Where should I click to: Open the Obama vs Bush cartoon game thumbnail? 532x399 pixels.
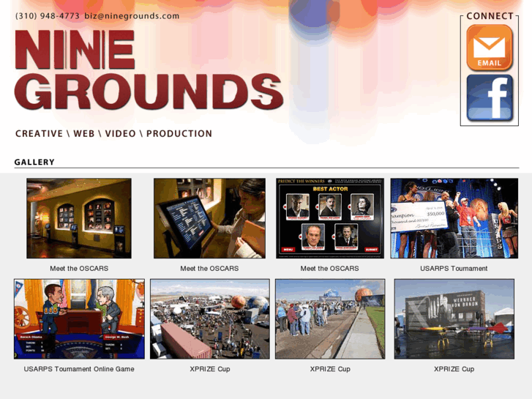click(x=79, y=319)
